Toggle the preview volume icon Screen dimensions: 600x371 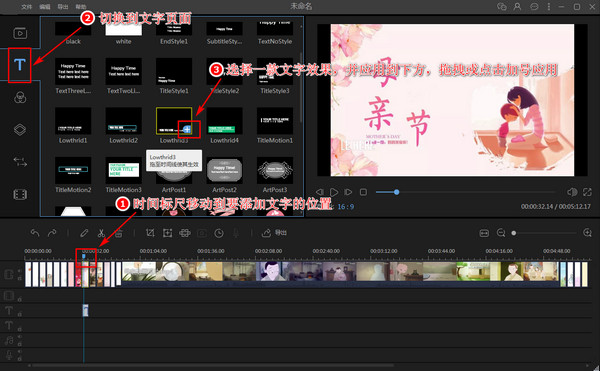click(572, 192)
